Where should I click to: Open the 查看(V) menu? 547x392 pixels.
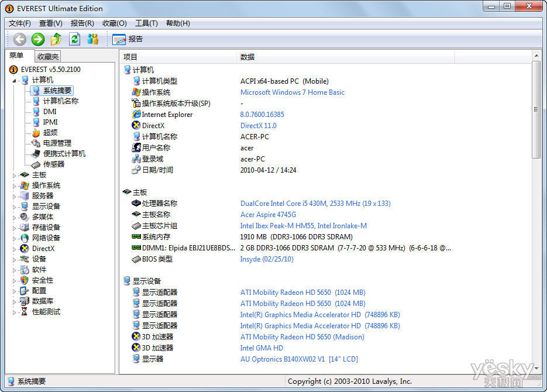tap(50, 23)
